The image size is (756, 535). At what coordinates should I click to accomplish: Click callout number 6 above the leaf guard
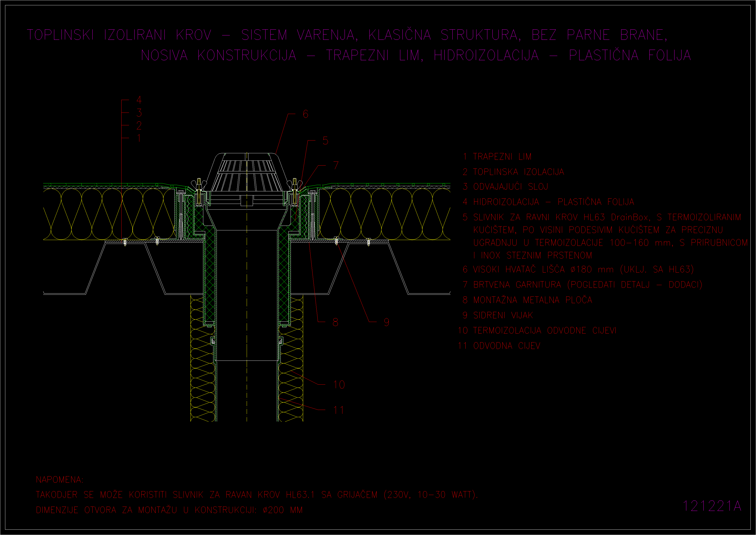(306, 114)
